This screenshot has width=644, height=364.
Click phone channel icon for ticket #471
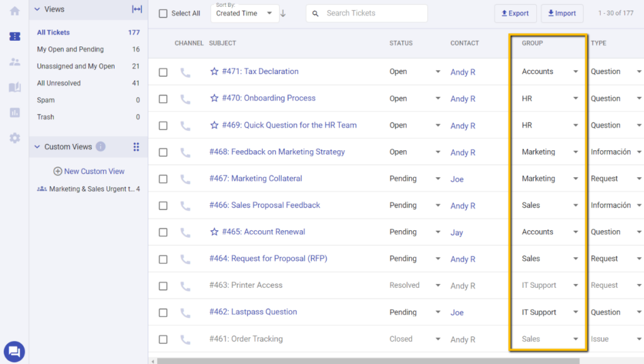(x=186, y=73)
